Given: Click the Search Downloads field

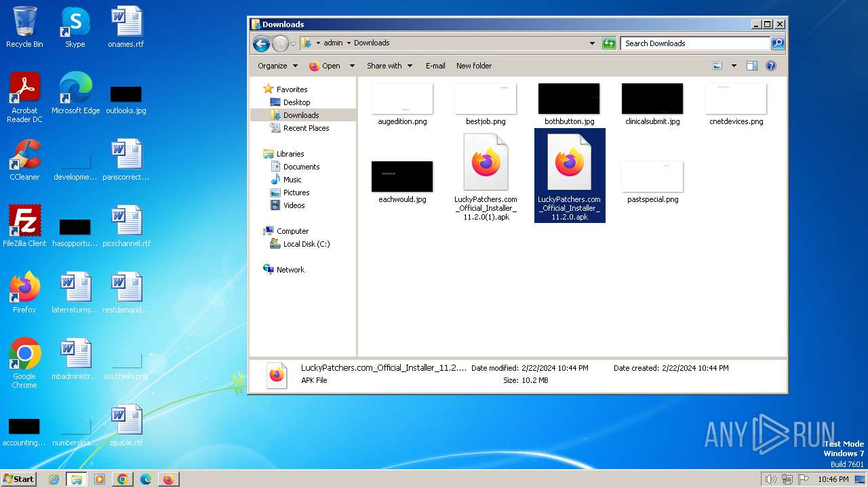Looking at the screenshot, I should [x=695, y=43].
